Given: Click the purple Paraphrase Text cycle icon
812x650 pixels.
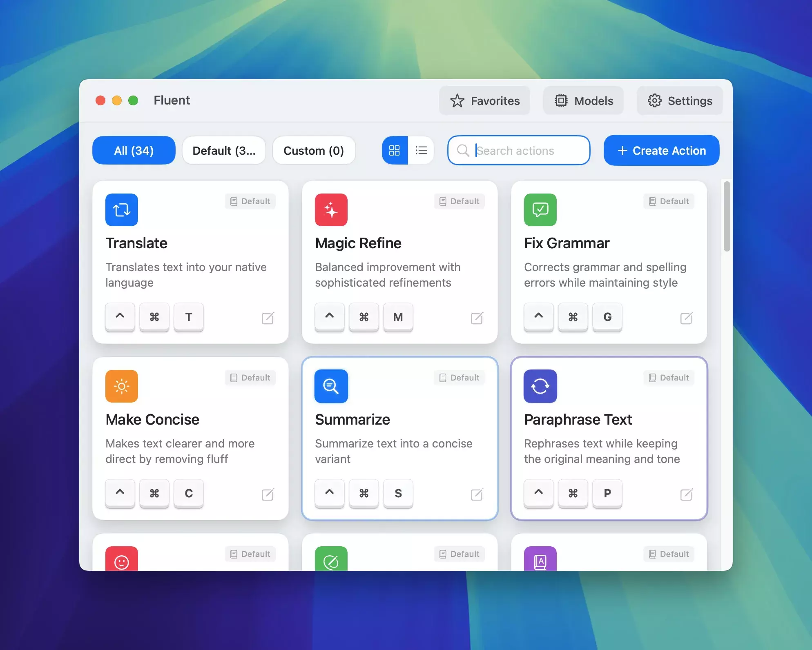Looking at the screenshot, I should coord(540,386).
